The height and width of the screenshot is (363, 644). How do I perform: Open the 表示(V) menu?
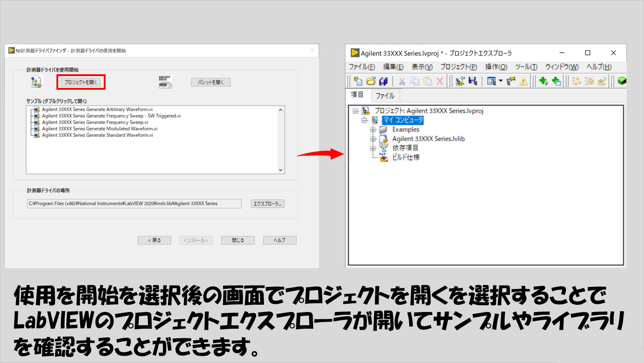(422, 67)
